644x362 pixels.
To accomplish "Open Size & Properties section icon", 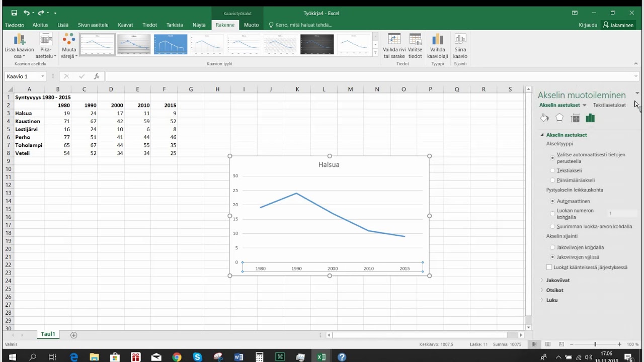I will (x=576, y=118).
